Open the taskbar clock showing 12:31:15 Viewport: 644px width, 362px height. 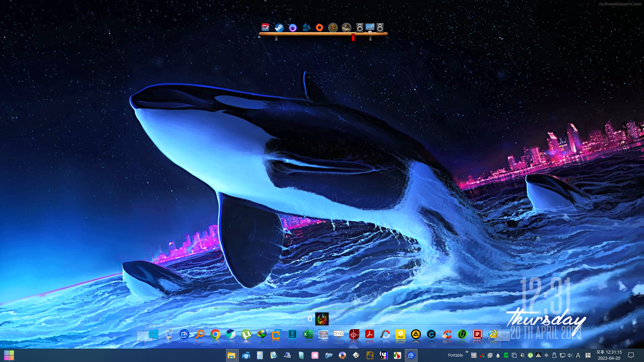[609, 355]
